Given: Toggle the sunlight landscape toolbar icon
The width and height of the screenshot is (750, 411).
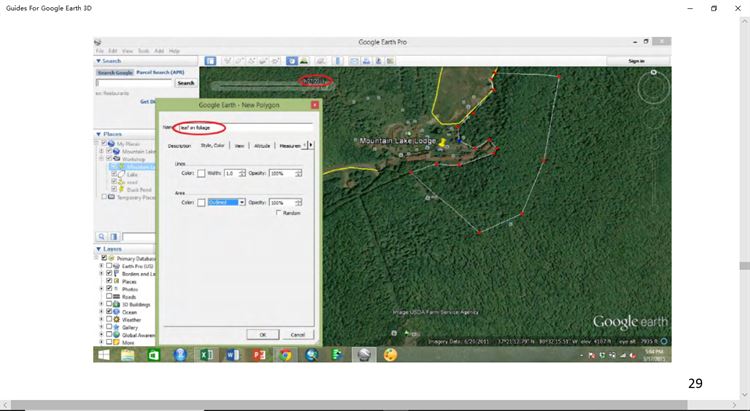Looking at the screenshot, I should tap(304, 61).
